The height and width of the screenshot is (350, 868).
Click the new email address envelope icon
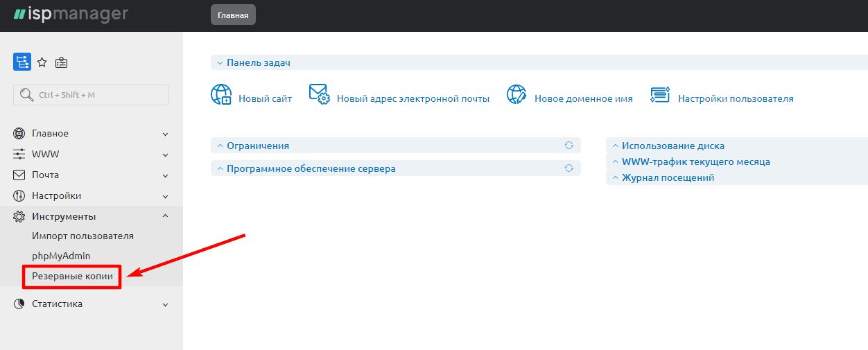pyautogui.click(x=319, y=94)
